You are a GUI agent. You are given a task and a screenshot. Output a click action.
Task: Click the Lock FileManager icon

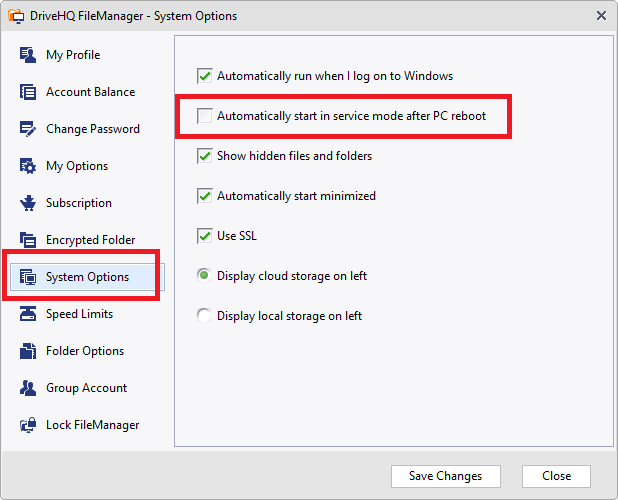(28, 425)
